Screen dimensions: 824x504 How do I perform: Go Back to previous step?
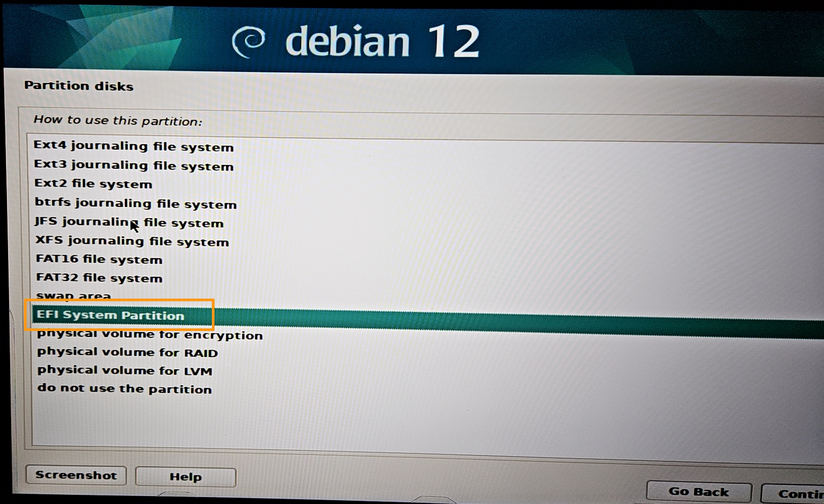[699, 492]
